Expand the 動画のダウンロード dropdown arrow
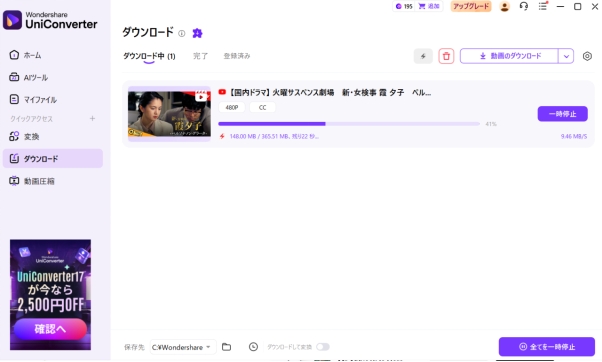602x362 pixels. [x=566, y=56]
